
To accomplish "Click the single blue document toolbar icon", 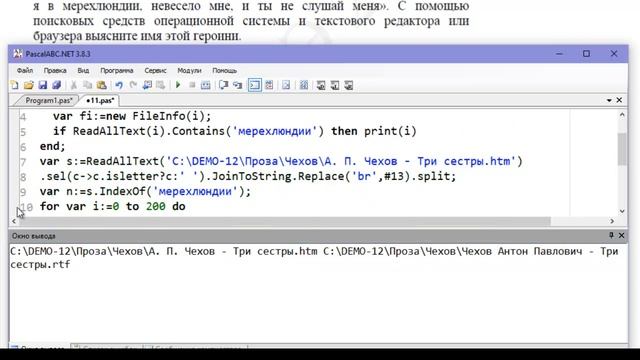I will [286, 85].
